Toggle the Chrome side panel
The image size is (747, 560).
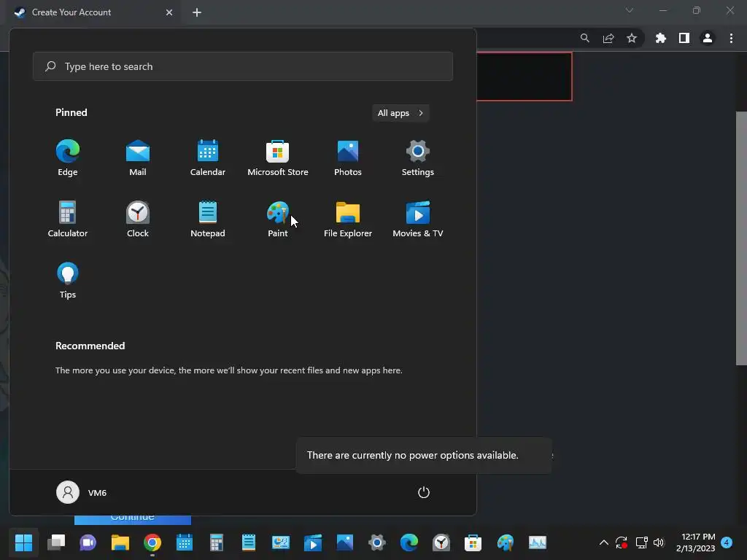pos(684,38)
